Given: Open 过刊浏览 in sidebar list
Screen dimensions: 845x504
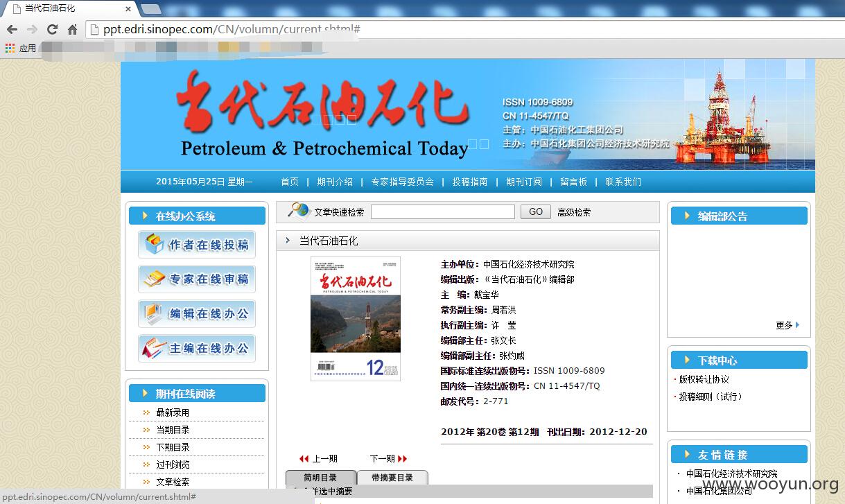Looking at the screenshot, I should pos(173,464).
